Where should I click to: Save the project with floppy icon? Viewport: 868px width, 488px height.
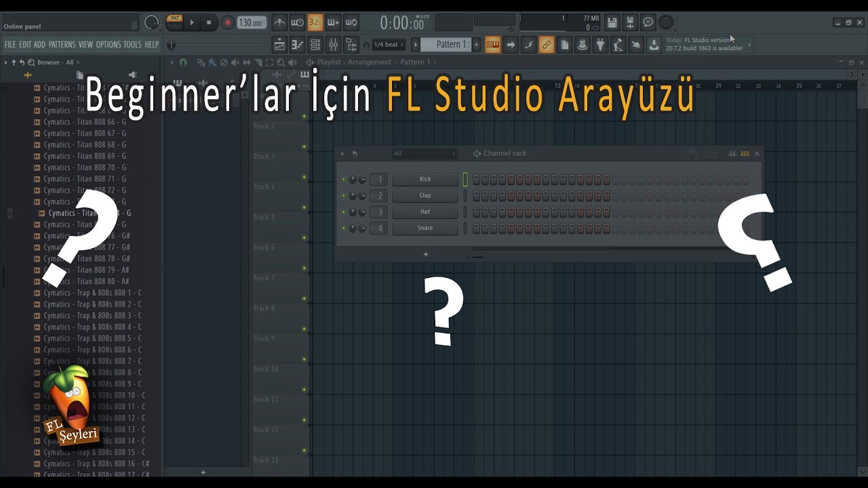[x=612, y=22]
